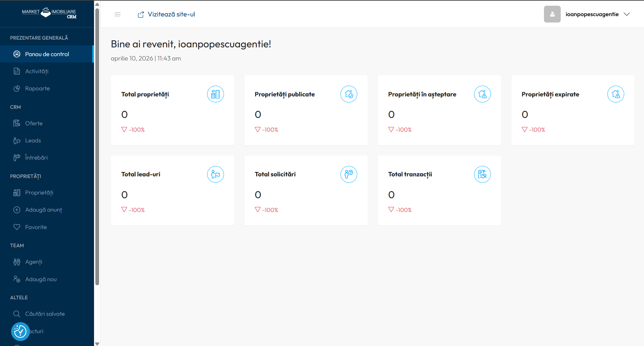The image size is (644, 346).
Task: Open Adaugă anunț to add listing
Action: [43, 210]
